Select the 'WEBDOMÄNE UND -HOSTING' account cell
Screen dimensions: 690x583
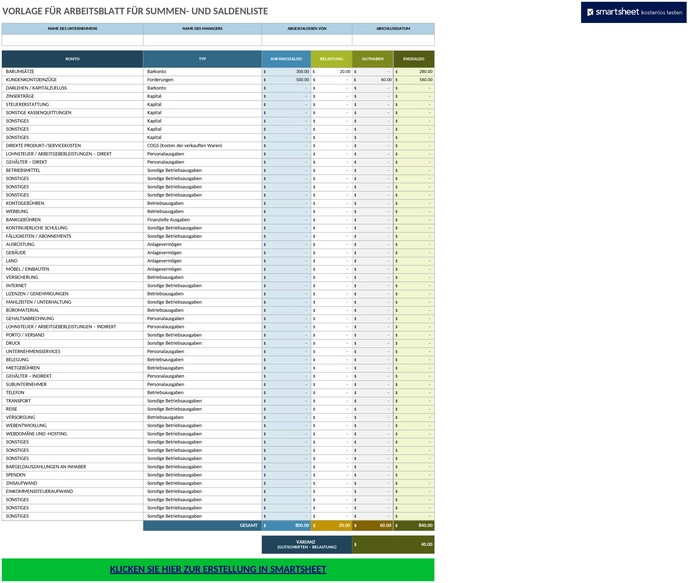[x=72, y=433]
